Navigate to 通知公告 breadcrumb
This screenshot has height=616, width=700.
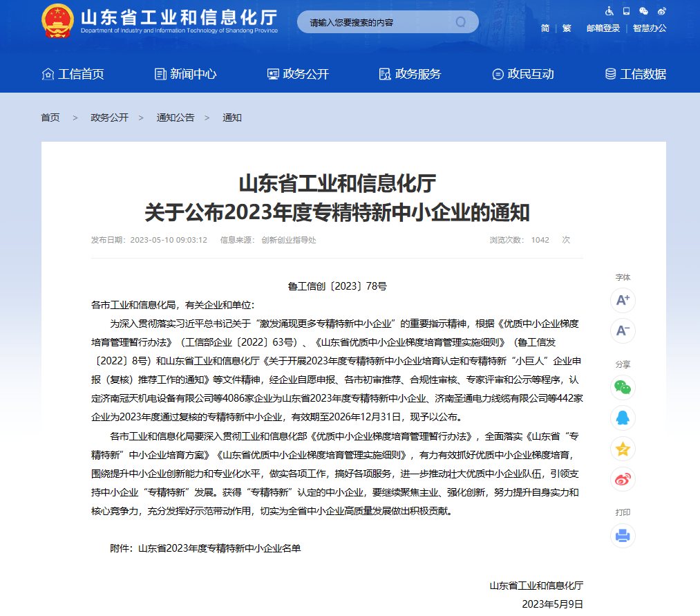point(176,118)
